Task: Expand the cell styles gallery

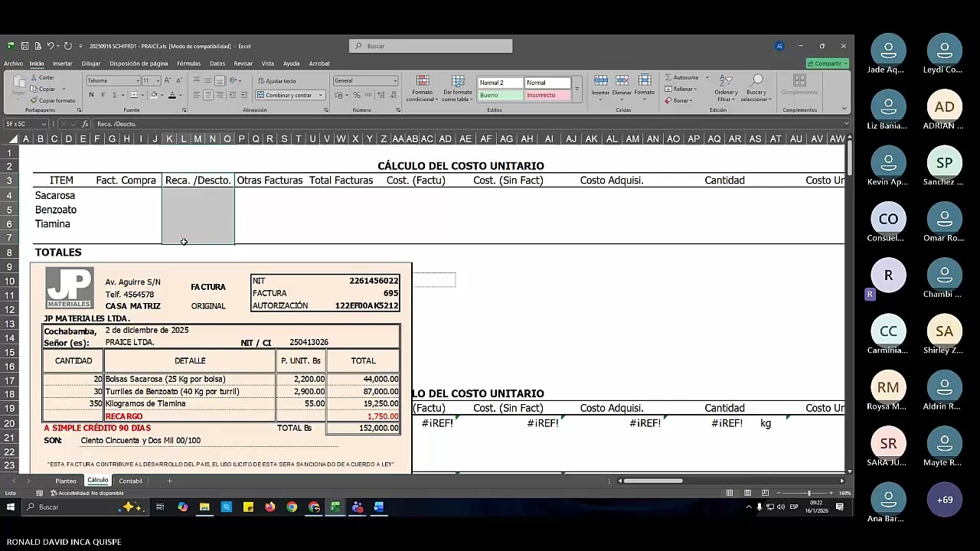Action: 577,89
